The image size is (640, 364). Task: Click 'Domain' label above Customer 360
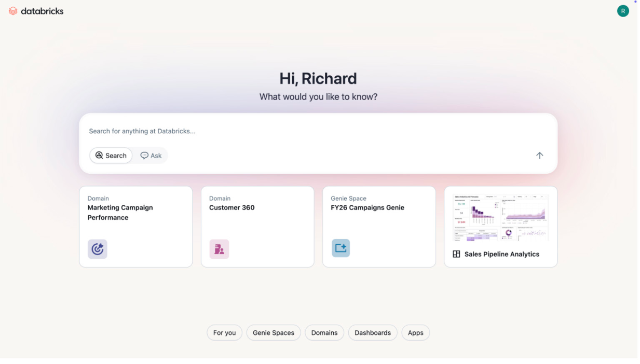[x=220, y=198]
